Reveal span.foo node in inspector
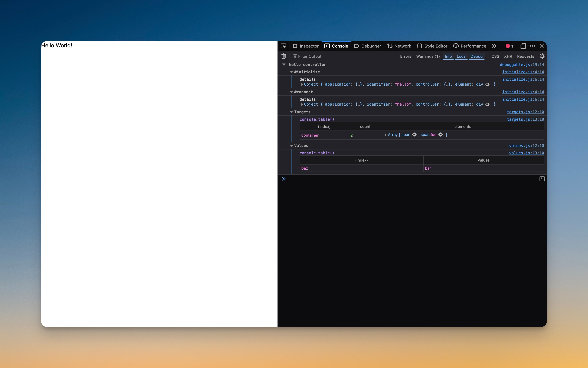 tap(441, 135)
